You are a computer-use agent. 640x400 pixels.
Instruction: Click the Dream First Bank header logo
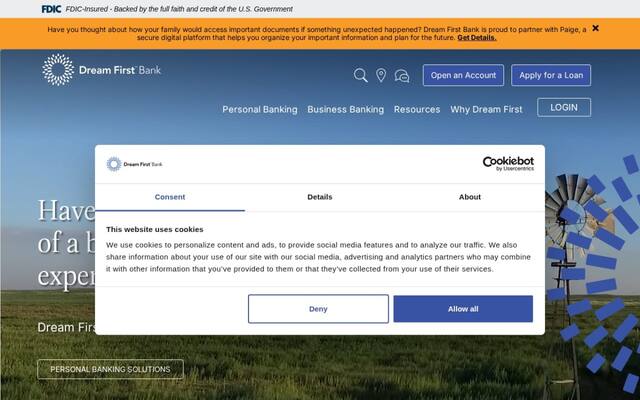102,70
